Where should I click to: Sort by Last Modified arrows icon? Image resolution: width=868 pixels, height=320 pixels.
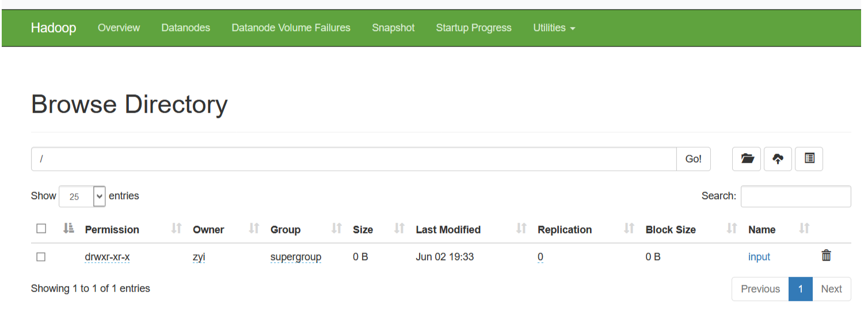[x=521, y=229]
